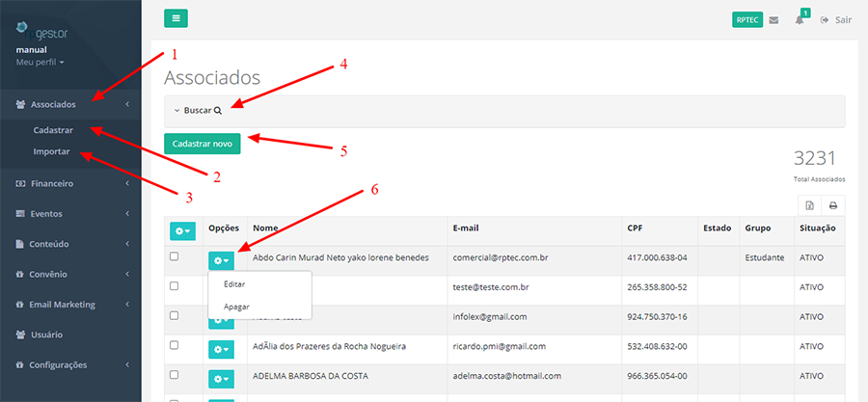Expand the Buscar search panel
The width and height of the screenshot is (868, 402).
coord(203,111)
